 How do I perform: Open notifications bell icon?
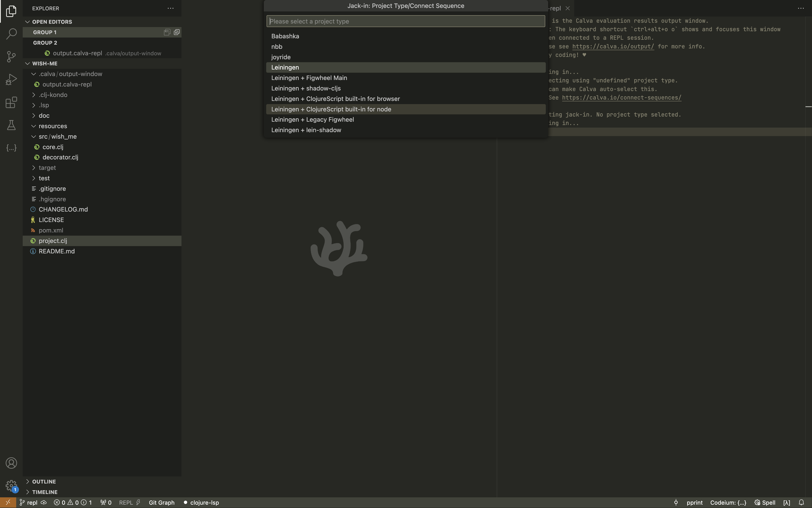pos(801,503)
